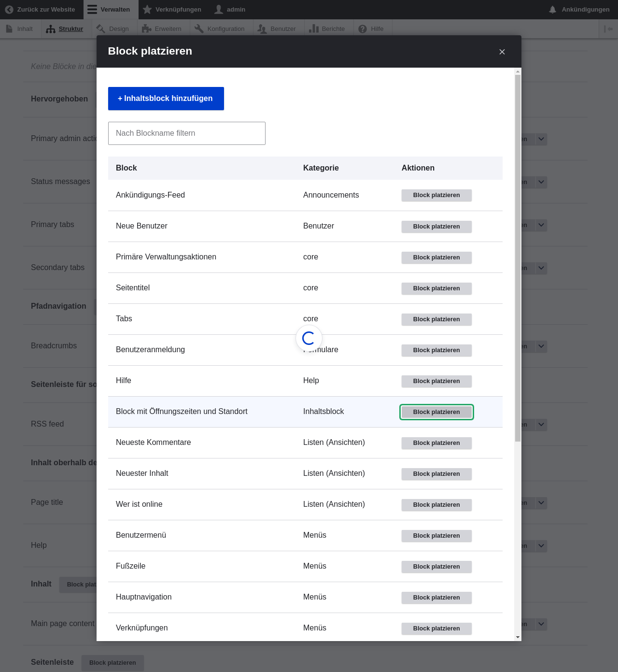Click the Konfiguration wrench icon
Screen dimensions: 618x672
click(199, 29)
